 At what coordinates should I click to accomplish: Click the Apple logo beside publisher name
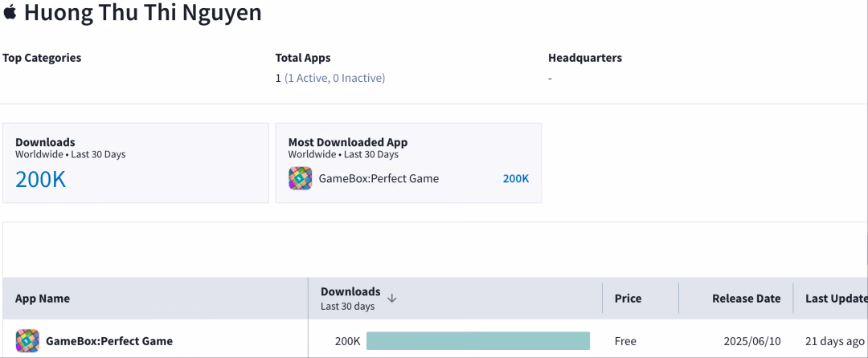click(10, 11)
